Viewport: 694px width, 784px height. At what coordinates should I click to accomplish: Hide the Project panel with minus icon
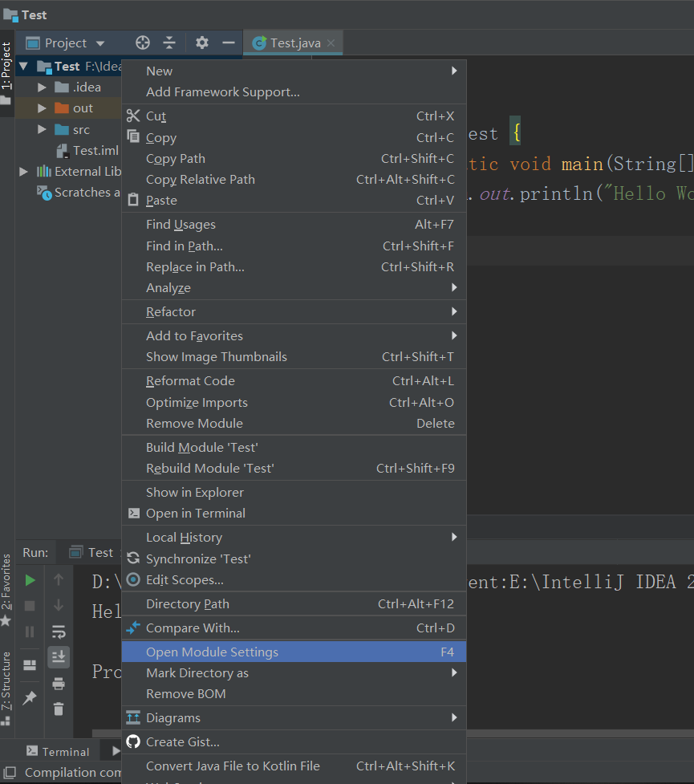[x=229, y=43]
